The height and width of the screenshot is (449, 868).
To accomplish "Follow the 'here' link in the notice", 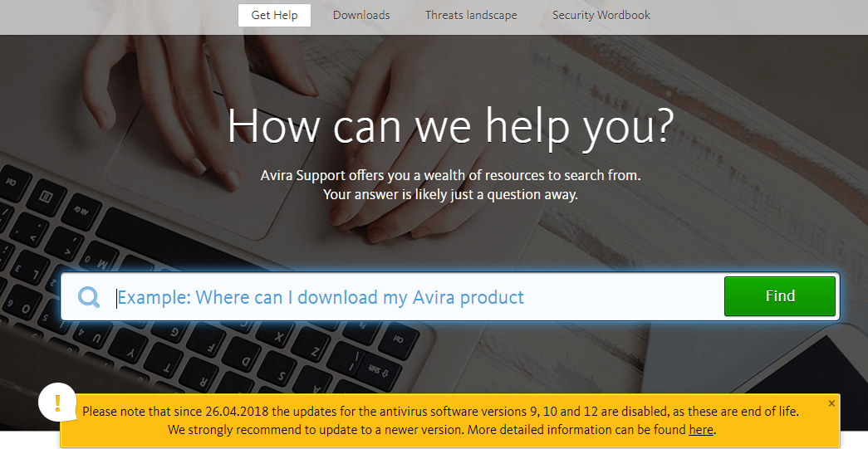I will click(701, 430).
